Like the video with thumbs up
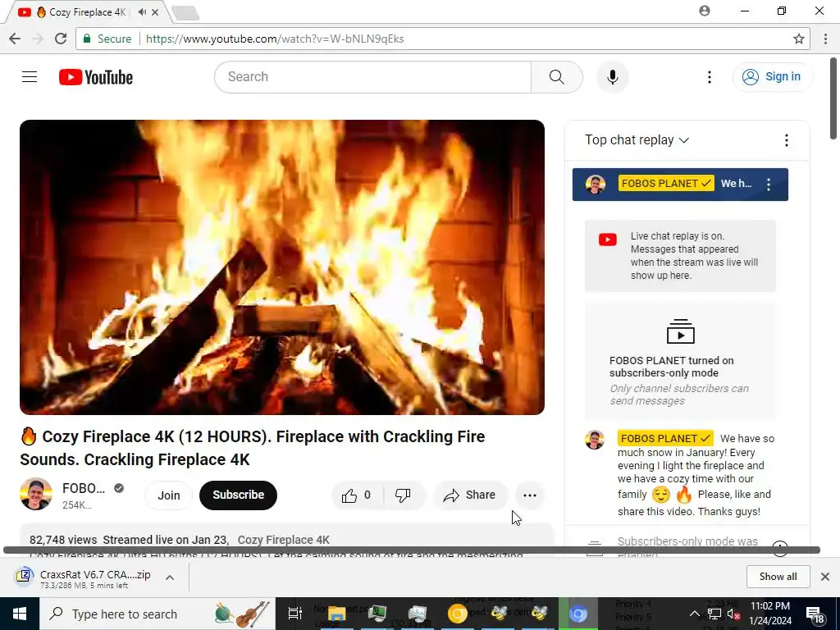Image resolution: width=840 pixels, height=630 pixels. [358, 495]
